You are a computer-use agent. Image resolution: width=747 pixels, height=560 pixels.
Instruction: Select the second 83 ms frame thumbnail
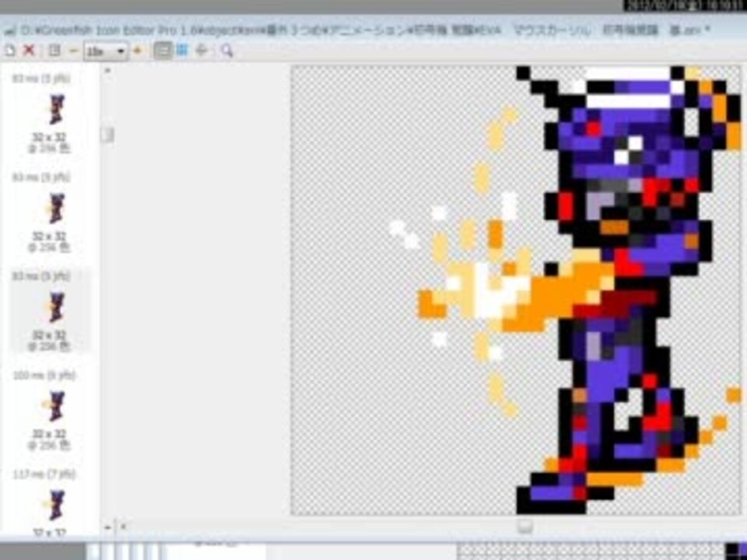56,208
